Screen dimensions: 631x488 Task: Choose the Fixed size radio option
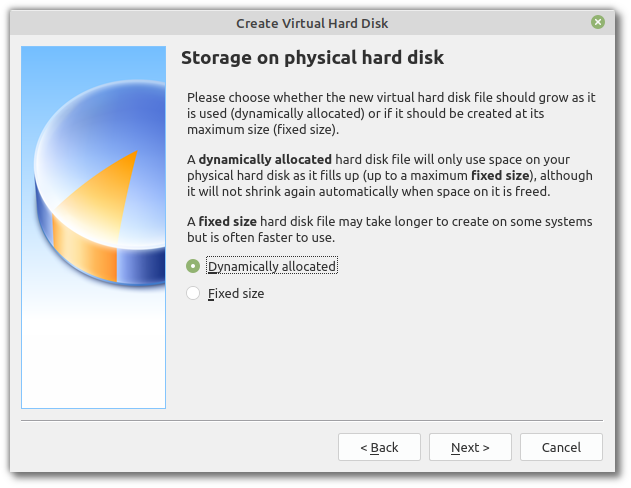click(x=193, y=293)
